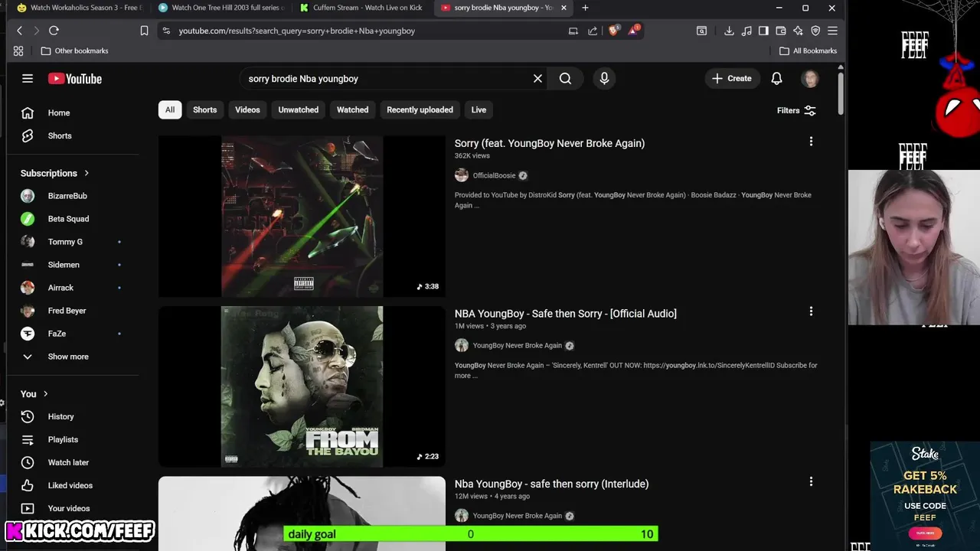Open Brave Shields lion icon
The image size is (980, 551).
(x=613, y=31)
